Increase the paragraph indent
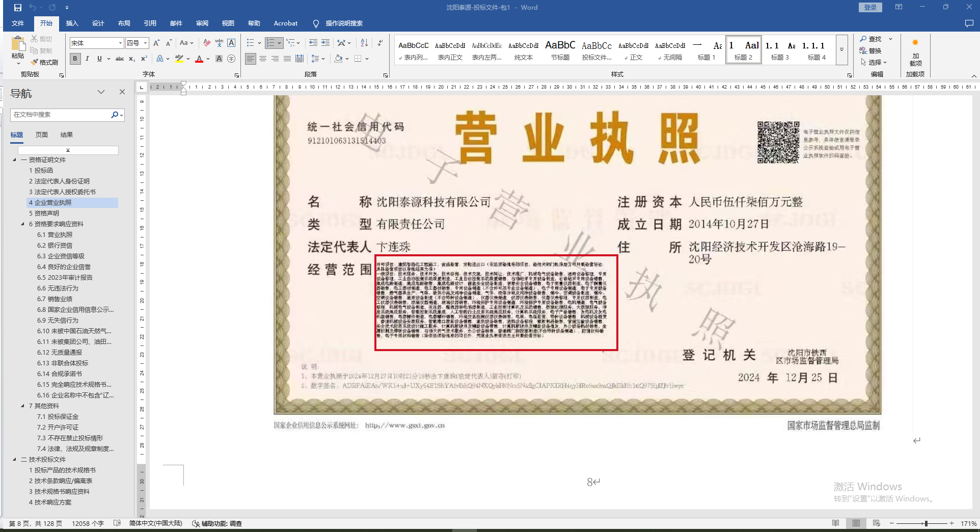This screenshot has height=532, width=980. (325, 43)
